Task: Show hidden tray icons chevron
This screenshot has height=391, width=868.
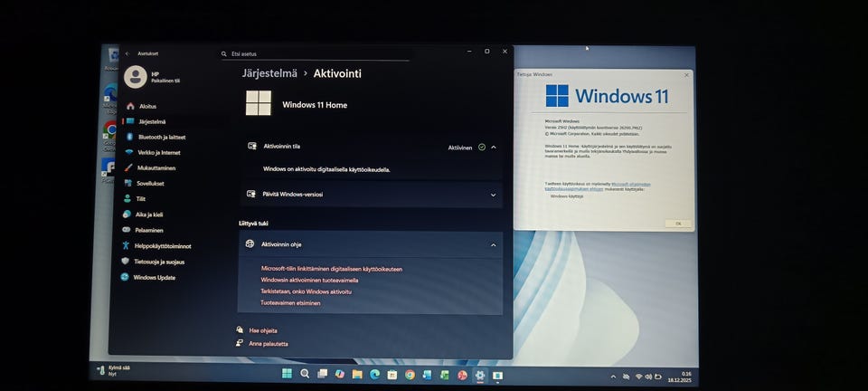Action: [613, 377]
